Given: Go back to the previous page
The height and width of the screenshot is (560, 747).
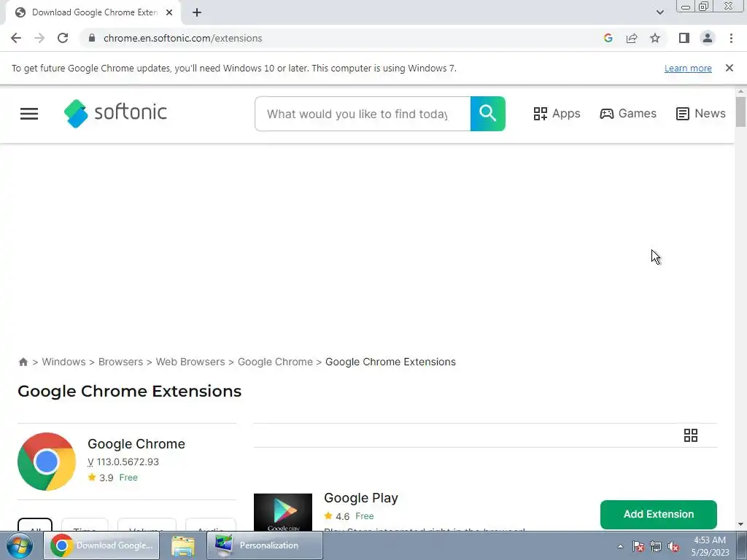Looking at the screenshot, I should (16, 38).
